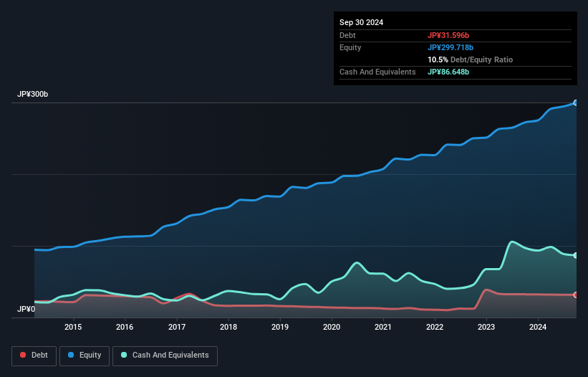Click the Sep 30 2024 tooltip date
Screen dimensions: 588x377
coord(362,22)
